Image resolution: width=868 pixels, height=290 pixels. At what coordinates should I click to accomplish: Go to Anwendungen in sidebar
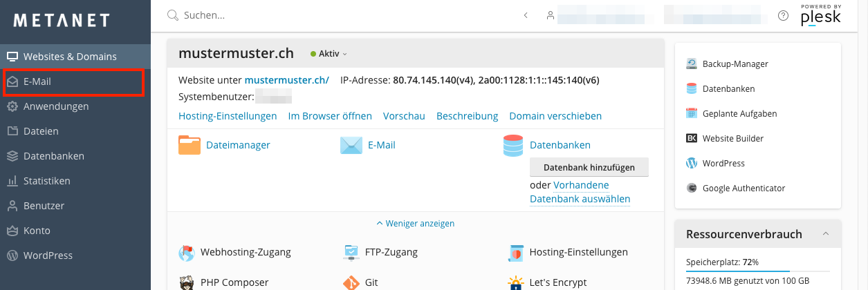point(56,106)
